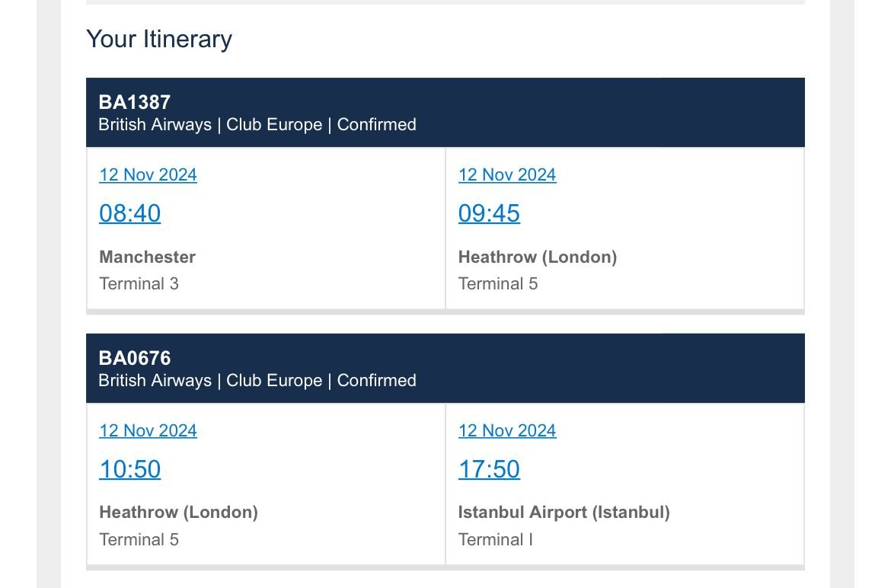
Task: Open the BA0676 departure date link
Action: (148, 431)
